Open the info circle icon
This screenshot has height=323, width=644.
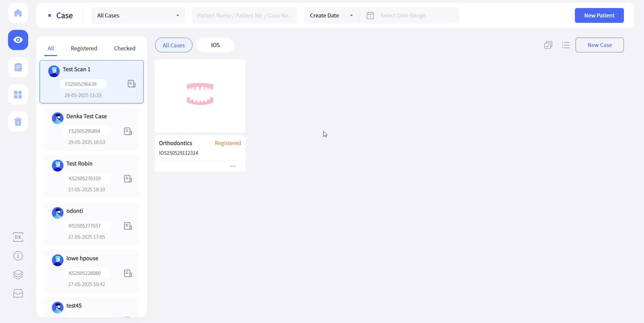point(18,256)
